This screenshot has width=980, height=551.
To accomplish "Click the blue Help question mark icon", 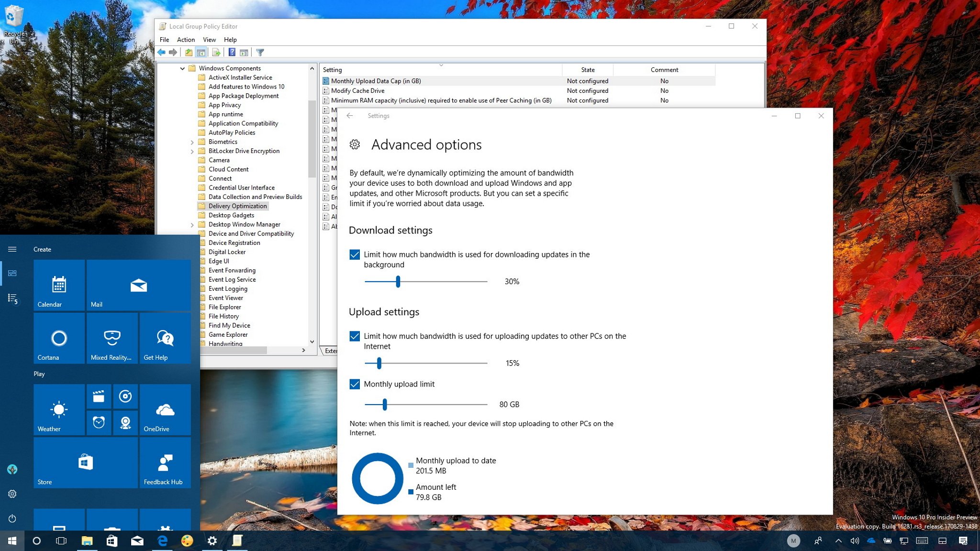I will tap(232, 53).
